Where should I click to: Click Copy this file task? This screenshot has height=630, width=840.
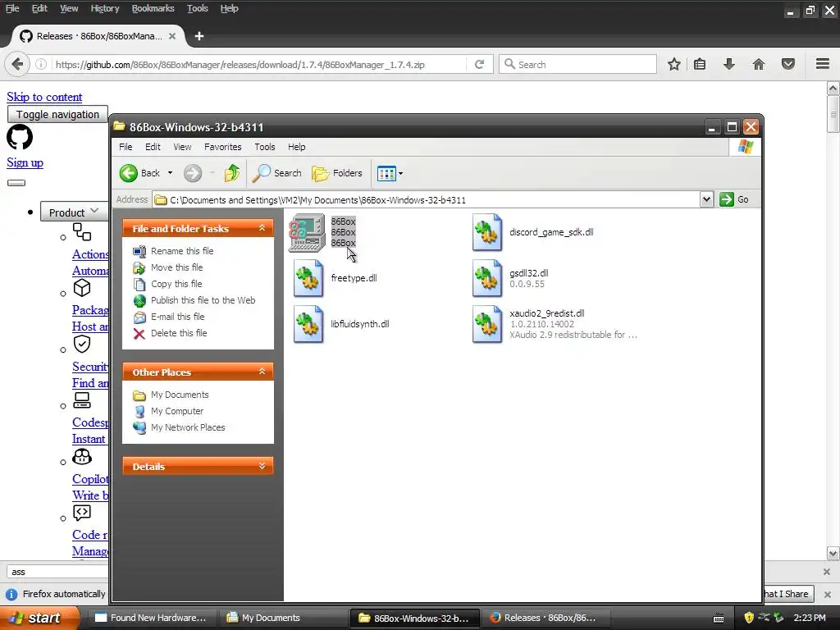(176, 284)
